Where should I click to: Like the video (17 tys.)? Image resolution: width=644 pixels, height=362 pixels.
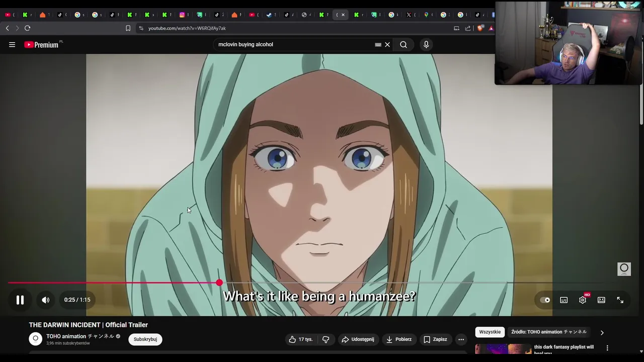[x=301, y=339]
